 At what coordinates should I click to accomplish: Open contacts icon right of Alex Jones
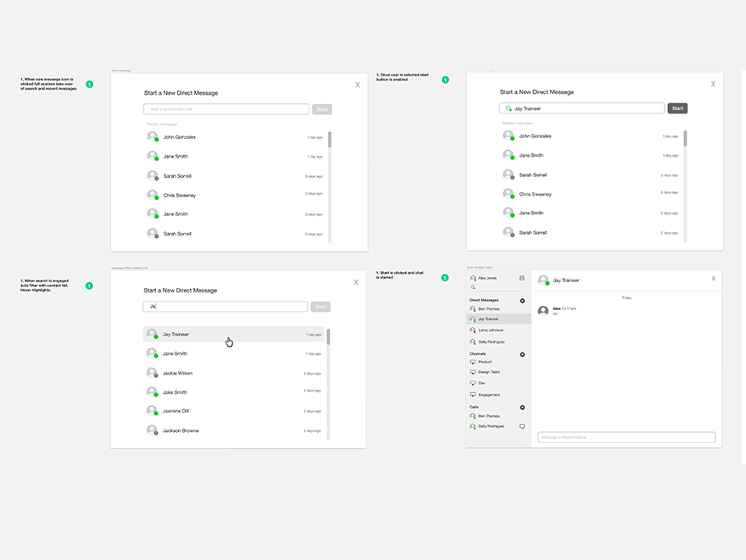tap(522, 278)
